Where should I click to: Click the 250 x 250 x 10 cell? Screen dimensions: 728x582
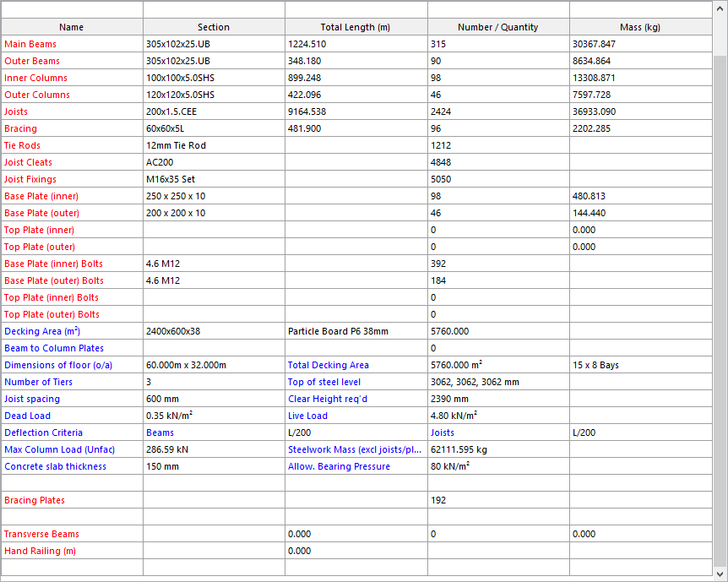pyautogui.click(x=214, y=196)
